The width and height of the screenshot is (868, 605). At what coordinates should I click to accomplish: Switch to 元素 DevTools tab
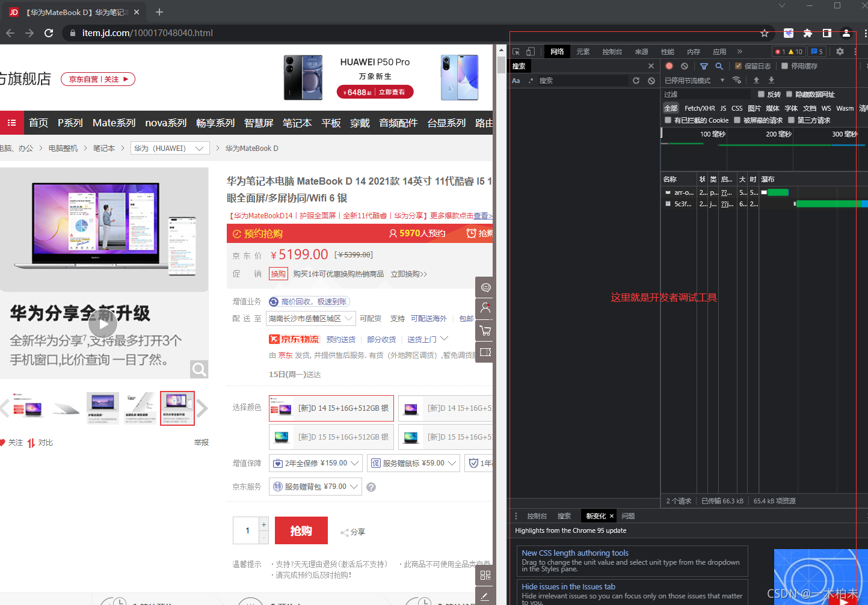583,52
